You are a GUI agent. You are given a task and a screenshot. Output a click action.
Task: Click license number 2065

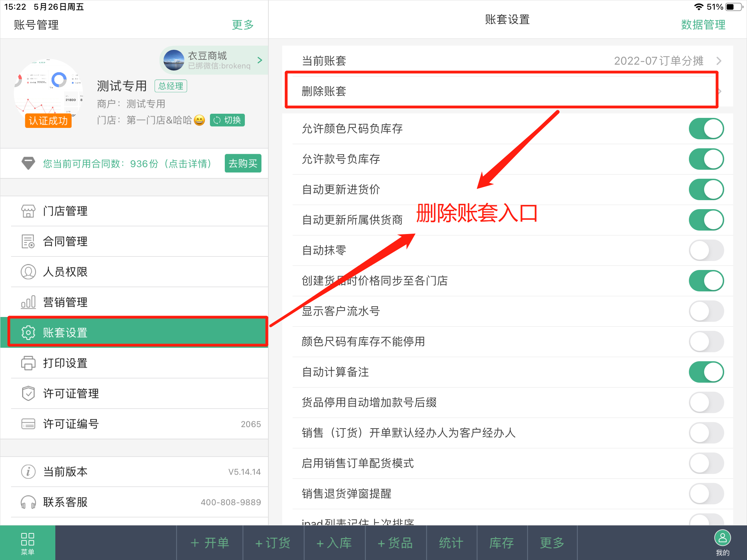point(251,424)
